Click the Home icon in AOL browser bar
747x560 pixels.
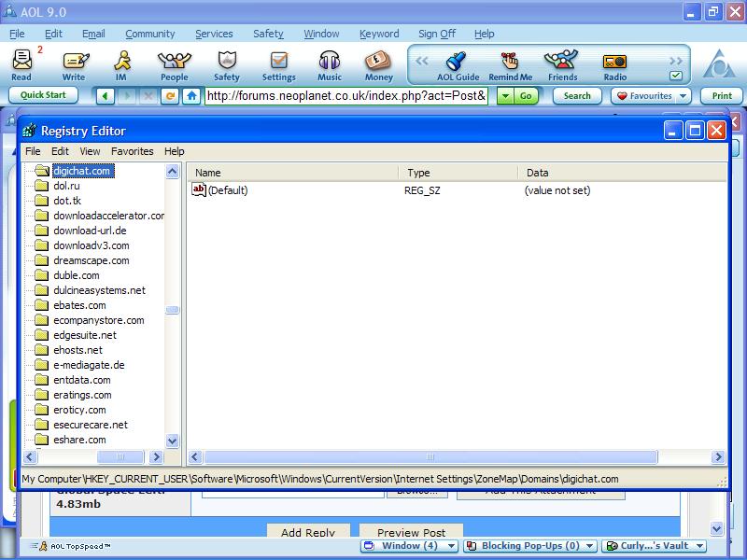click(191, 96)
